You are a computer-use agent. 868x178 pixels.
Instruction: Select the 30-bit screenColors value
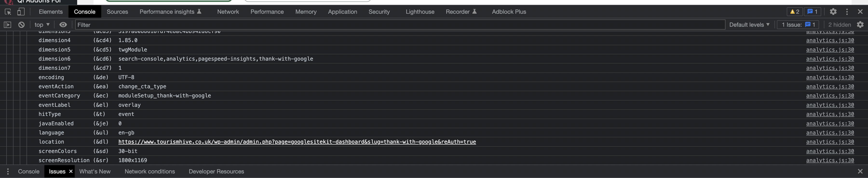128,151
